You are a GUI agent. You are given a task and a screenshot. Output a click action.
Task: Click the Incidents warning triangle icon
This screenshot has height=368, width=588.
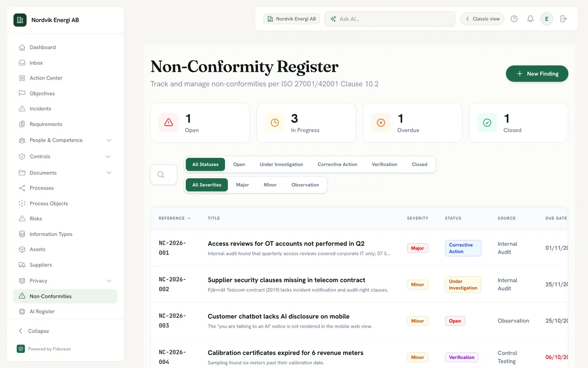(x=22, y=109)
